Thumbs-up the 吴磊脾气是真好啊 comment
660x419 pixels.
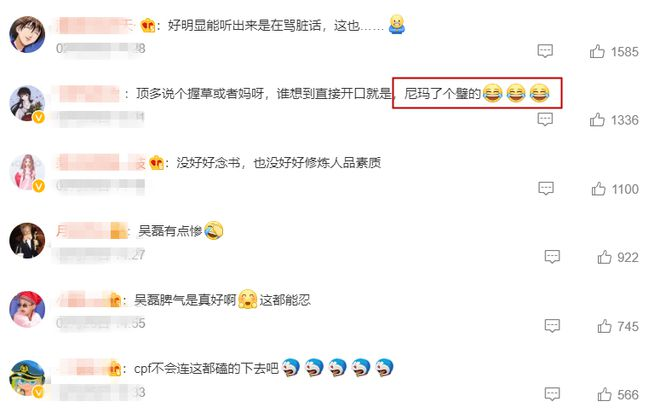pyautogui.click(x=604, y=326)
